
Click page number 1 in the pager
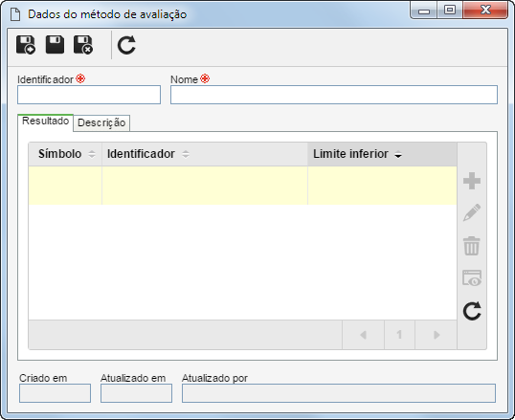(x=399, y=335)
